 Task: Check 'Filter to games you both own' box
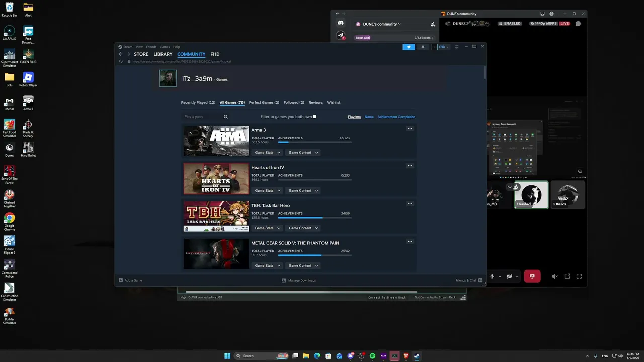tap(314, 117)
